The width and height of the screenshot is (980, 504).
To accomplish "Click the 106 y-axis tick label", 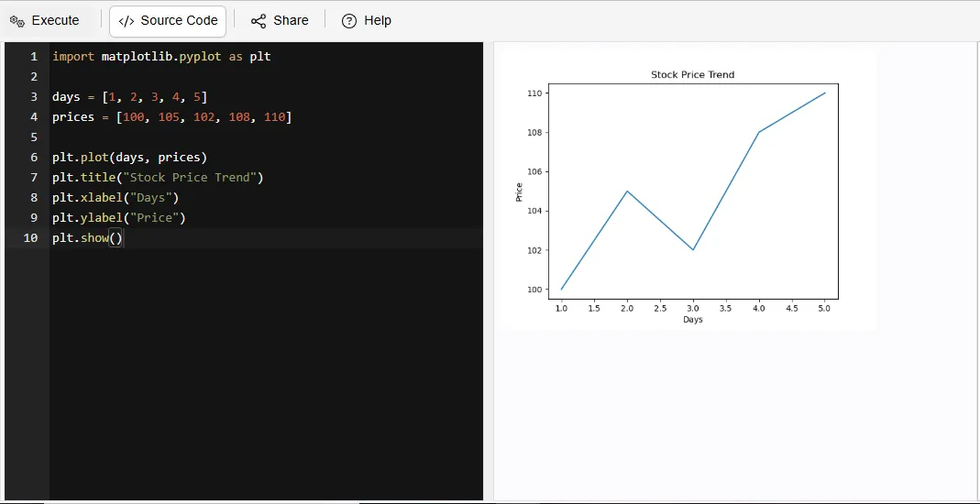I will pyautogui.click(x=537, y=171).
